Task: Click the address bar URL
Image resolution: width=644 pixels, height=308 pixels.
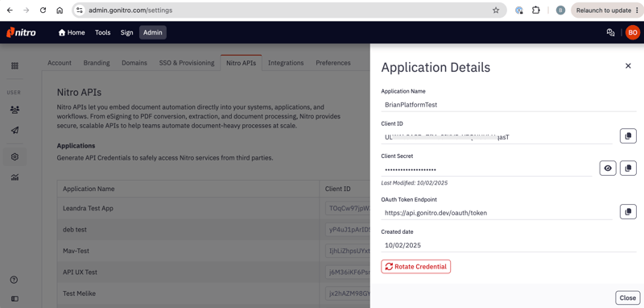Action: tap(130, 10)
